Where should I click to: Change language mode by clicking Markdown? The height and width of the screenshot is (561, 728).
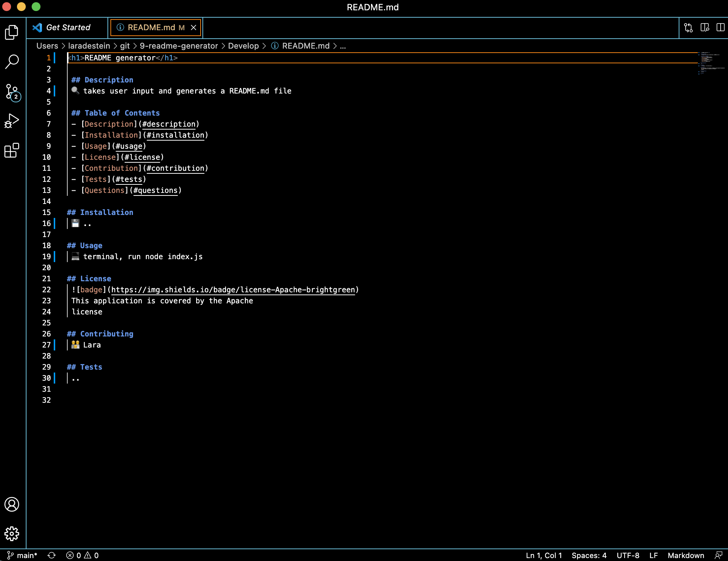pos(686,555)
